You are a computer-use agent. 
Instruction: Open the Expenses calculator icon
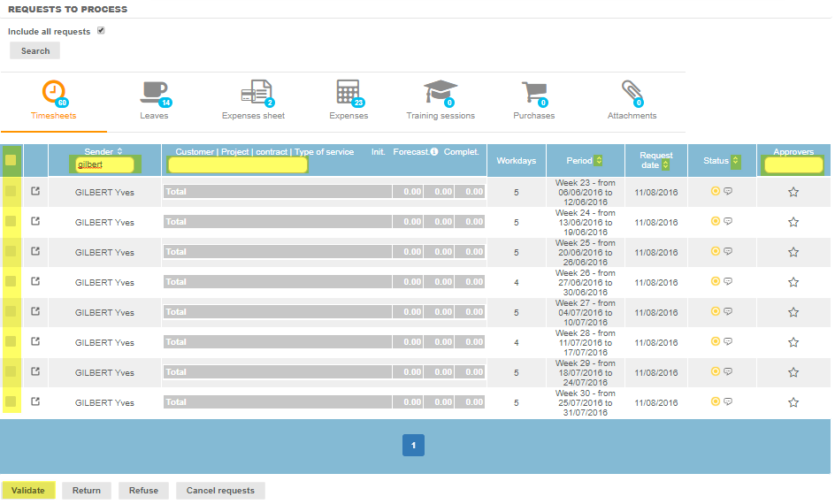coord(349,93)
